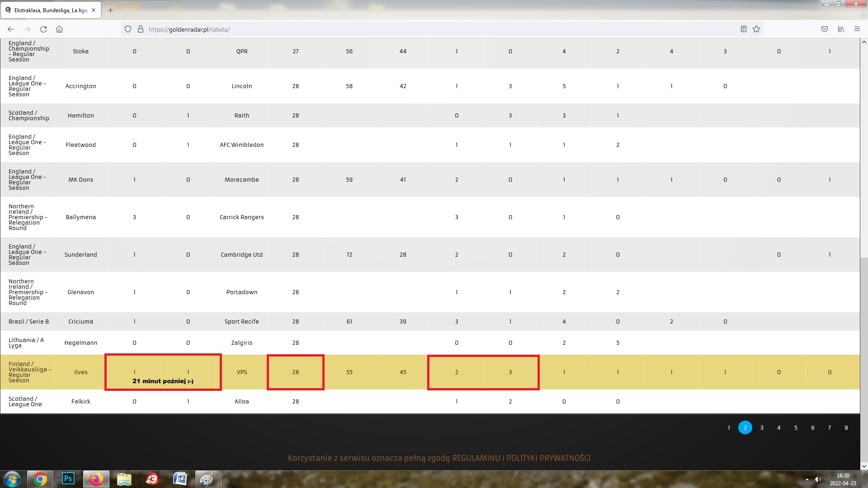868x488 pixels.
Task: Go to results page 3
Action: (762, 427)
